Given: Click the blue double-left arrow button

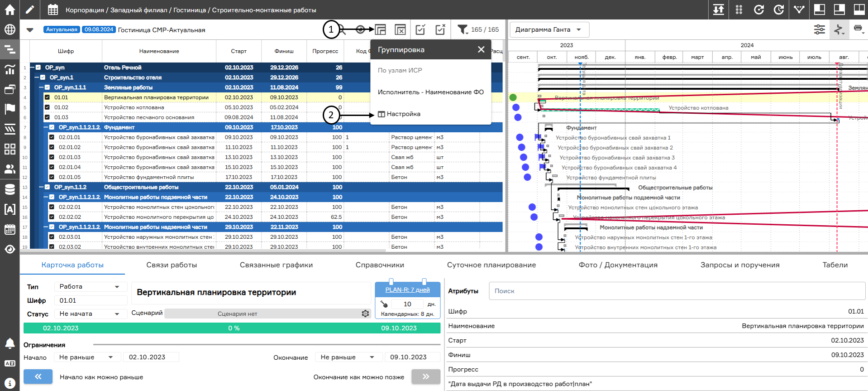Looking at the screenshot, I should point(38,377).
